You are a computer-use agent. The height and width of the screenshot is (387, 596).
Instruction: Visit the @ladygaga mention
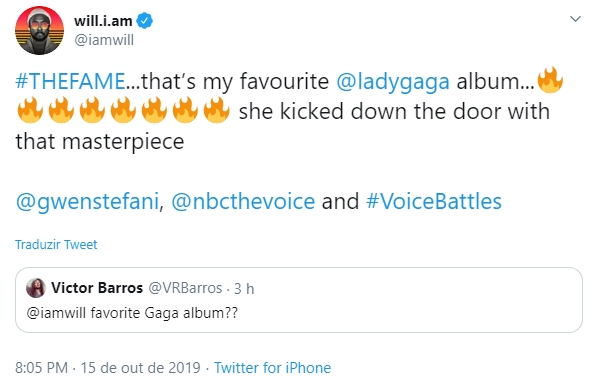[393, 82]
